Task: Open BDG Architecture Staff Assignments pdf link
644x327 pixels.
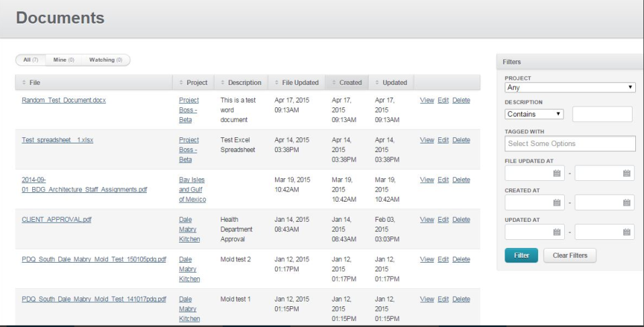Action: (x=85, y=185)
